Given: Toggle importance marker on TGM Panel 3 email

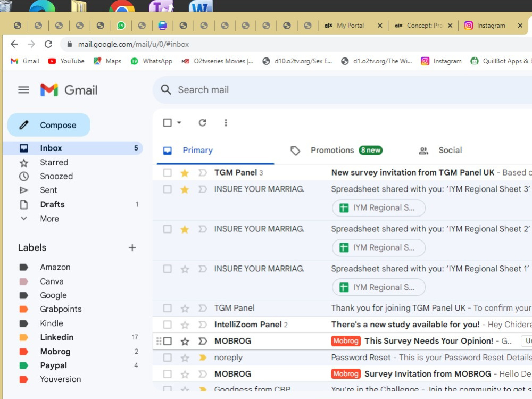Looking at the screenshot, I should click(x=203, y=173).
